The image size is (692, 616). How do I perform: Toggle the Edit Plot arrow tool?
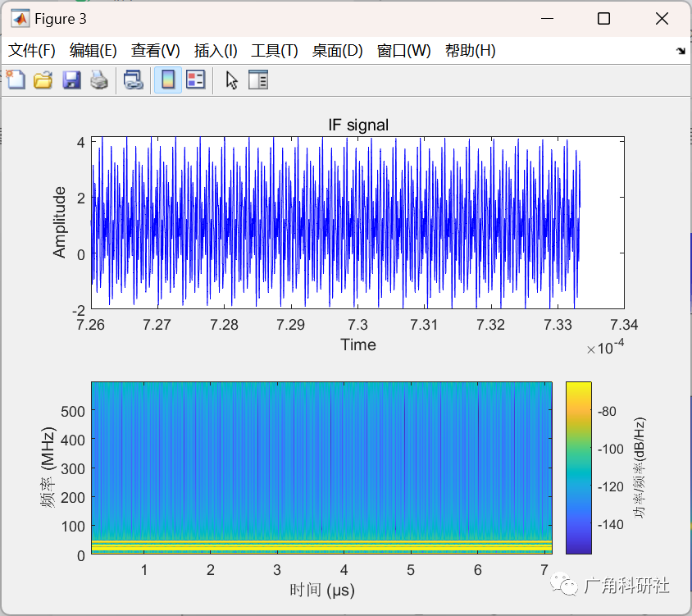click(231, 80)
